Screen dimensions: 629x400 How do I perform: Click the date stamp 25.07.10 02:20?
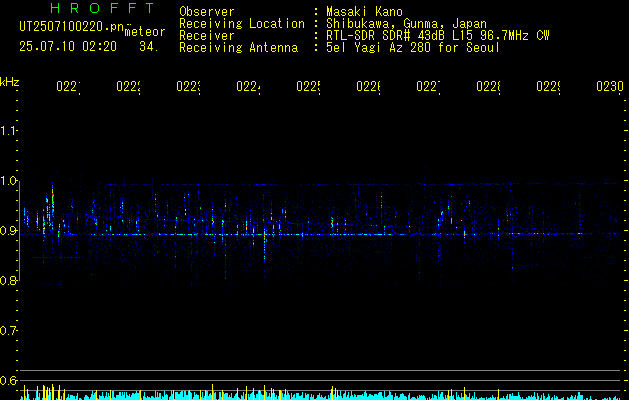[68, 47]
